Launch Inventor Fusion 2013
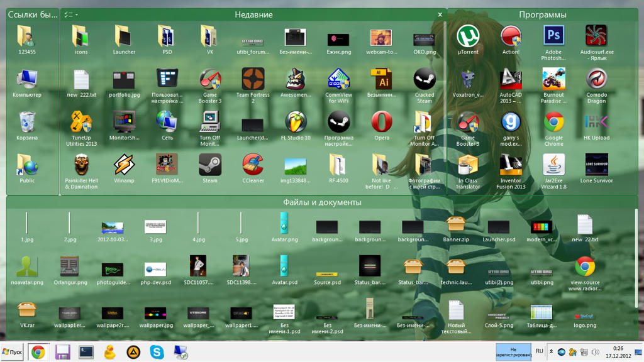This screenshot has height=362, width=644. pos(511,171)
